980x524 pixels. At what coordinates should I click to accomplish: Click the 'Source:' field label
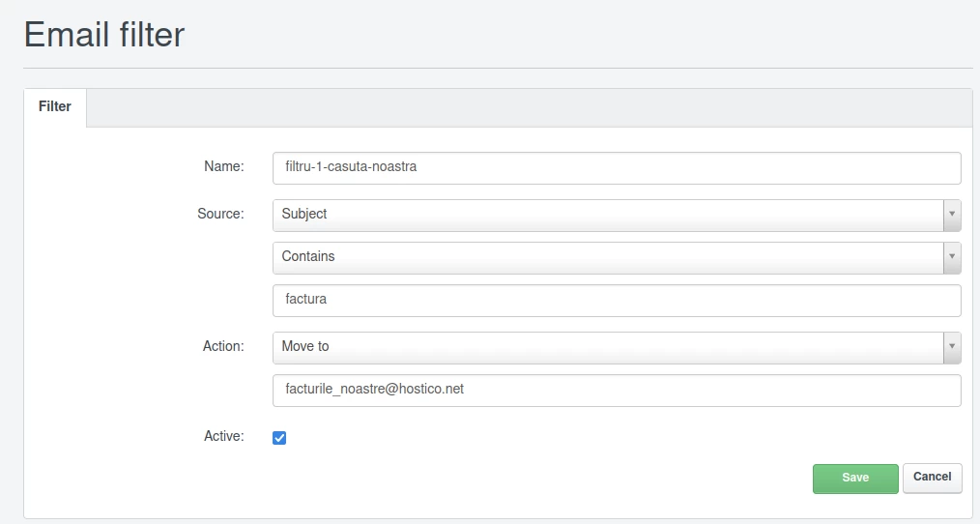tap(220, 214)
